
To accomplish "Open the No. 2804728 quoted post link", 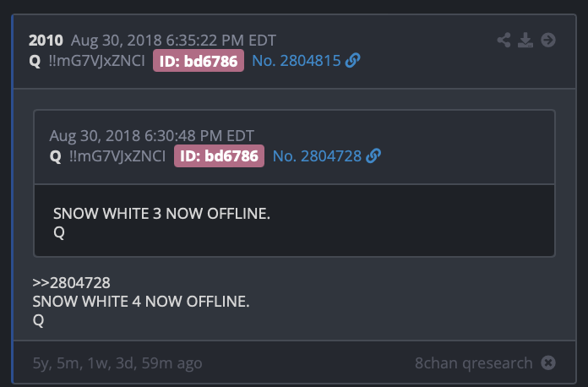I will 317,156.
